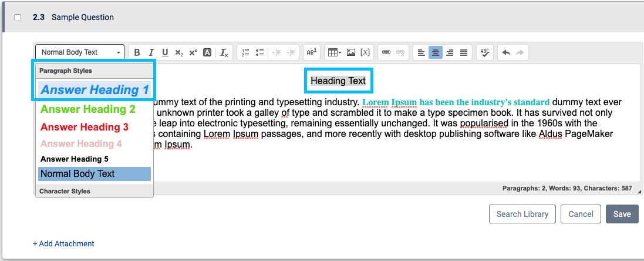Choose Answer Heading 5 style
This screenshot has height=261, width=644.
pyautogui.click(x=95, y=159)
